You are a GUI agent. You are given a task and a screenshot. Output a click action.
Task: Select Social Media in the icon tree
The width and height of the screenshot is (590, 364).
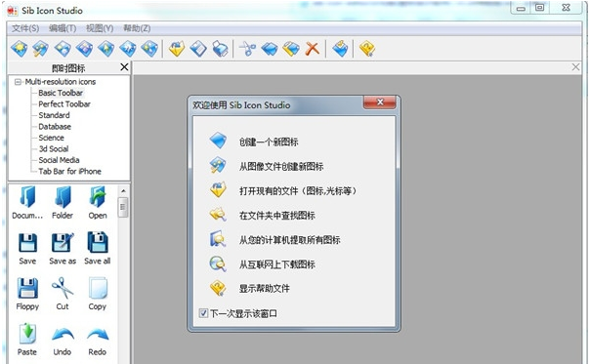pos(59,160)
